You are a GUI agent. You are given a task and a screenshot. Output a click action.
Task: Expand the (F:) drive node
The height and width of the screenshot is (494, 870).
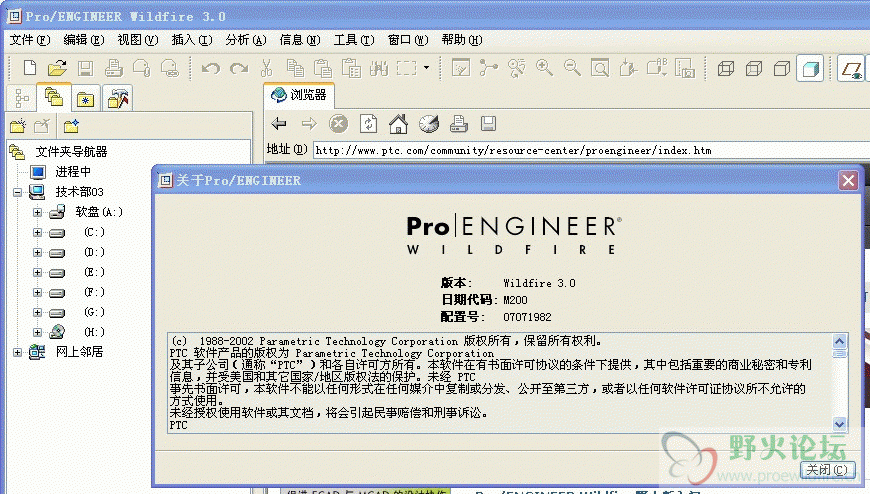37,292
